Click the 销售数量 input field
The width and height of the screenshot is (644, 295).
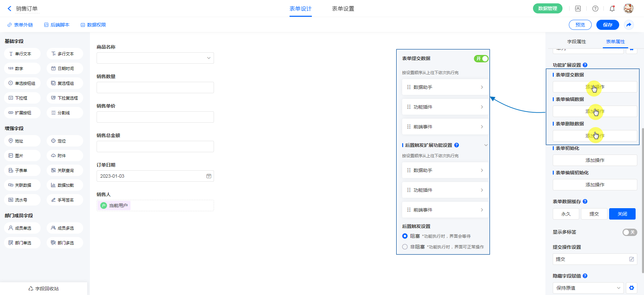[x=155, y=87]
